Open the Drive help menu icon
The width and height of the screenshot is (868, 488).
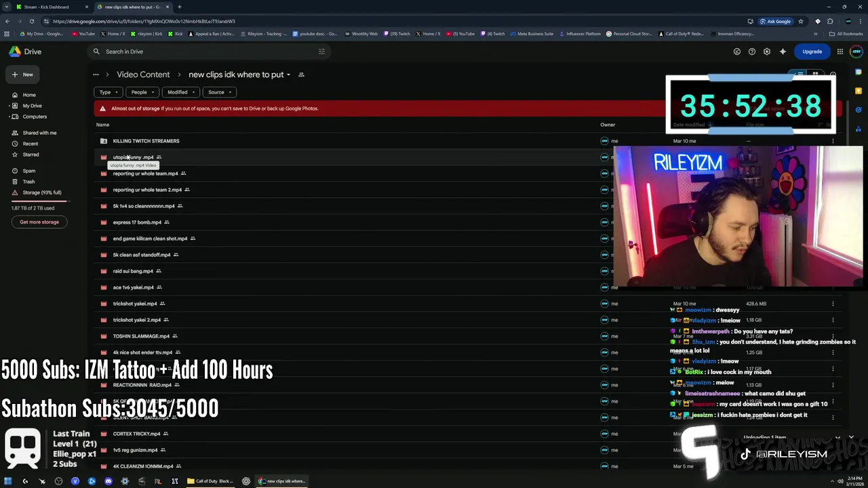click(752, 52)
